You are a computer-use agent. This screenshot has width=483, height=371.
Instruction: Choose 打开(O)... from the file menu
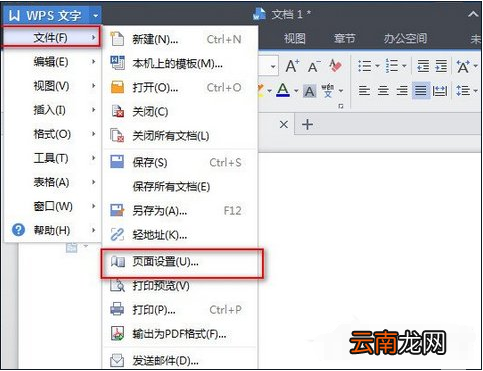[180, 88]
